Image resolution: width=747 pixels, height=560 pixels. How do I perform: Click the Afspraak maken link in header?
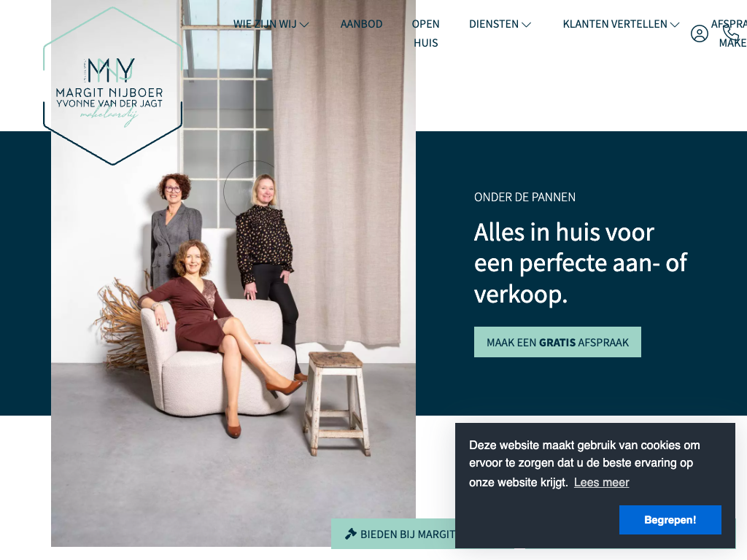(x=729, y=34)
